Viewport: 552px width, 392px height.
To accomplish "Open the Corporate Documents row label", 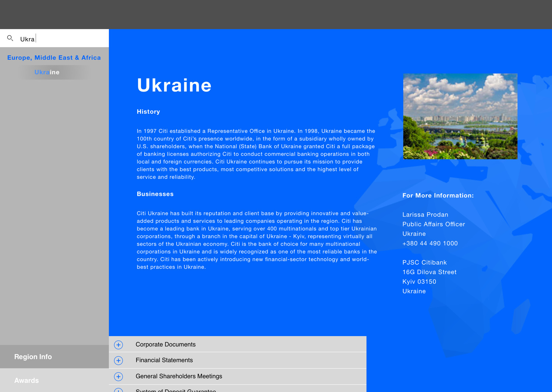I will [166, 345].
